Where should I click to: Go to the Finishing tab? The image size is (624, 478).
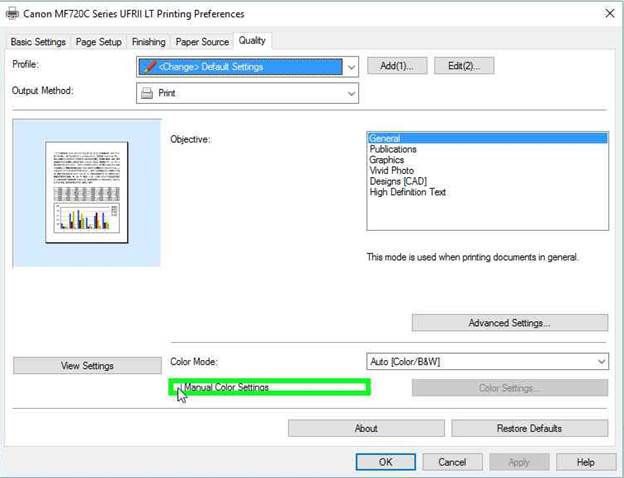(149, 42)
